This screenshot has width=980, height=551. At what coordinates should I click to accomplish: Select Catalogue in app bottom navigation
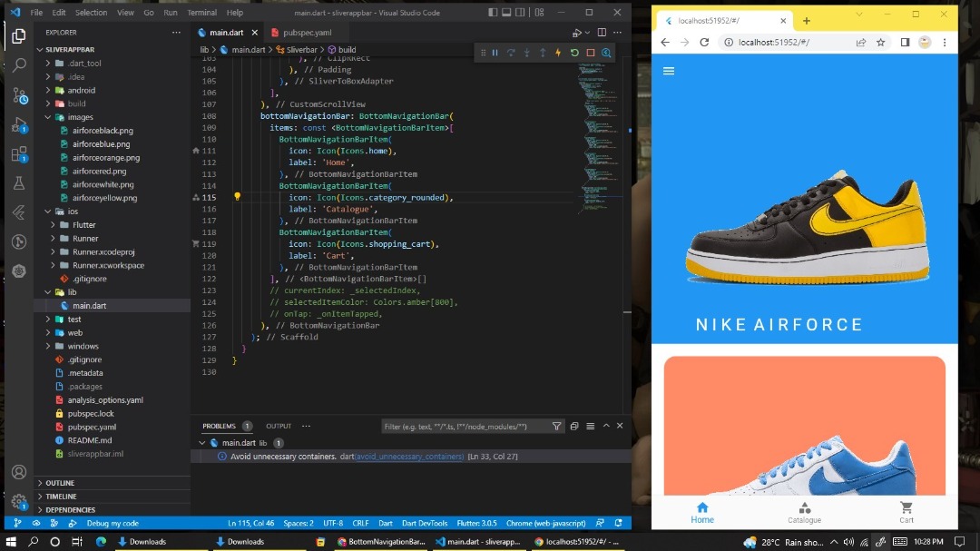click(x=804, y=512)
